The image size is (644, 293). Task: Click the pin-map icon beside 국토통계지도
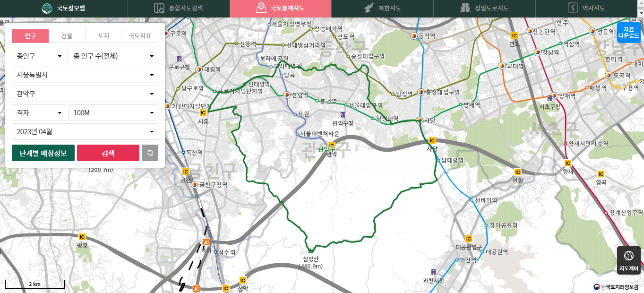click(260, 8)
